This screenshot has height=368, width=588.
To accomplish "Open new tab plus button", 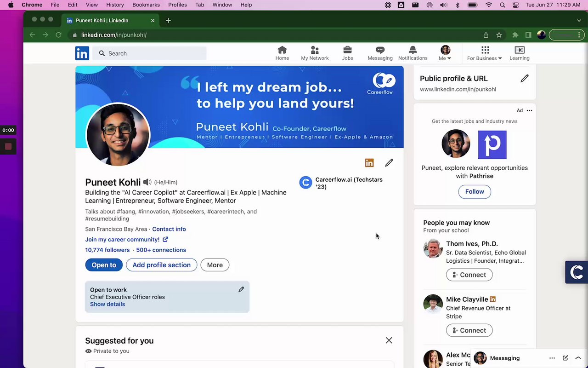I will point(168,20).
